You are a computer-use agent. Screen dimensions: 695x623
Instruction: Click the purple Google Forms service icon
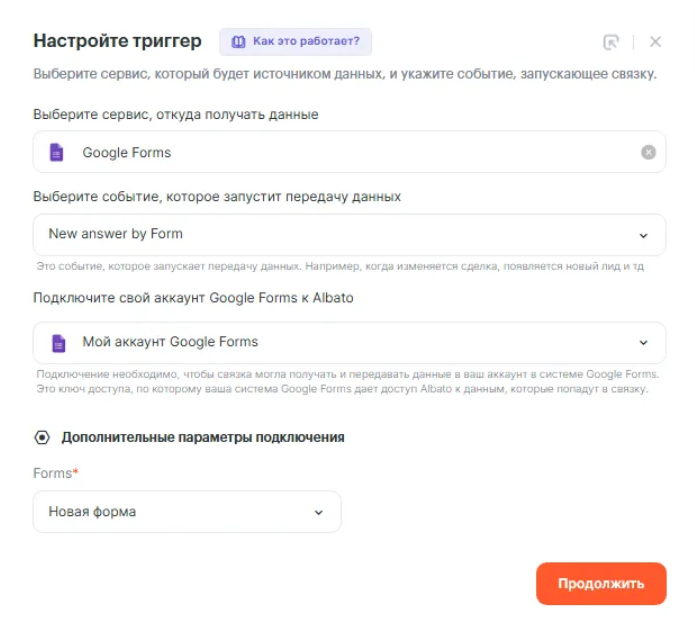point(57,152)
